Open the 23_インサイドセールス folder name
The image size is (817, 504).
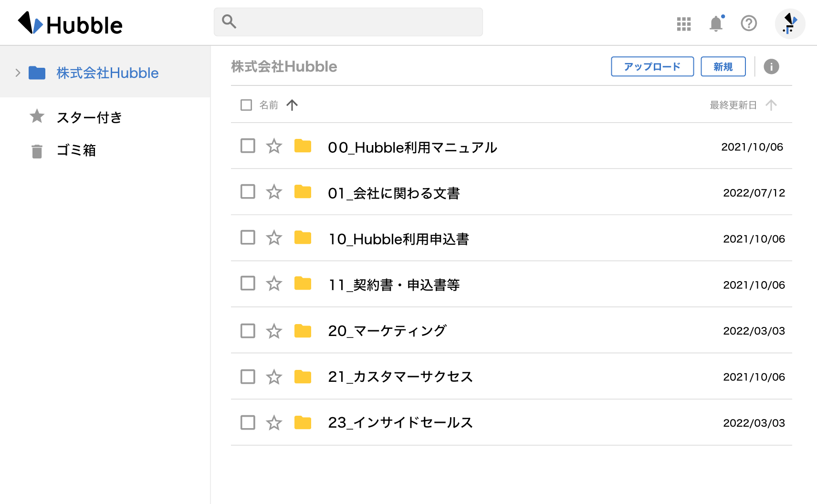[400, 422]
